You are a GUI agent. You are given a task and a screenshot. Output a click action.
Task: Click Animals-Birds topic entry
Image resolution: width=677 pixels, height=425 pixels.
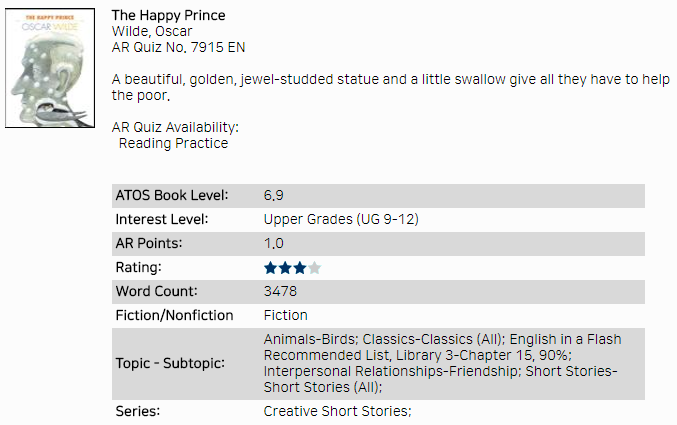pos(311,339)
